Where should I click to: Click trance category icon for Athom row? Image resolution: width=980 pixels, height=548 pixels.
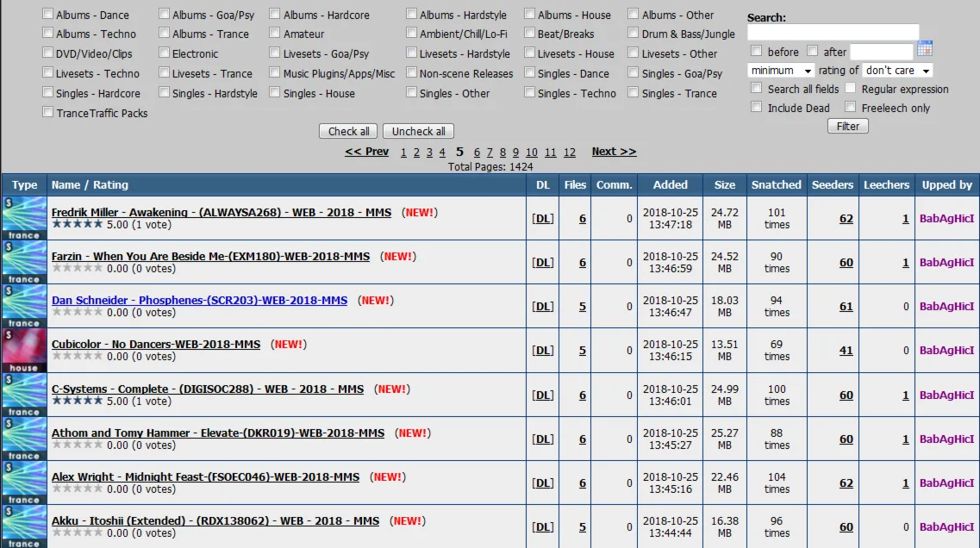point(24,439)
